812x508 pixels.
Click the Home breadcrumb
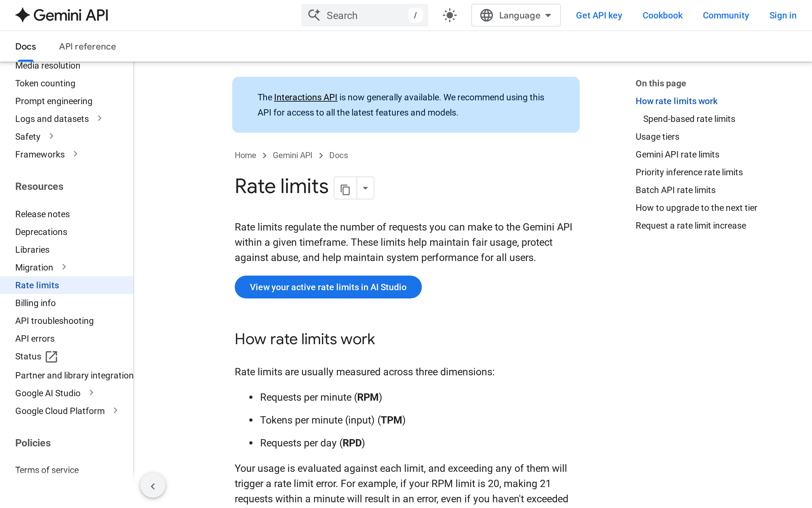245,155
